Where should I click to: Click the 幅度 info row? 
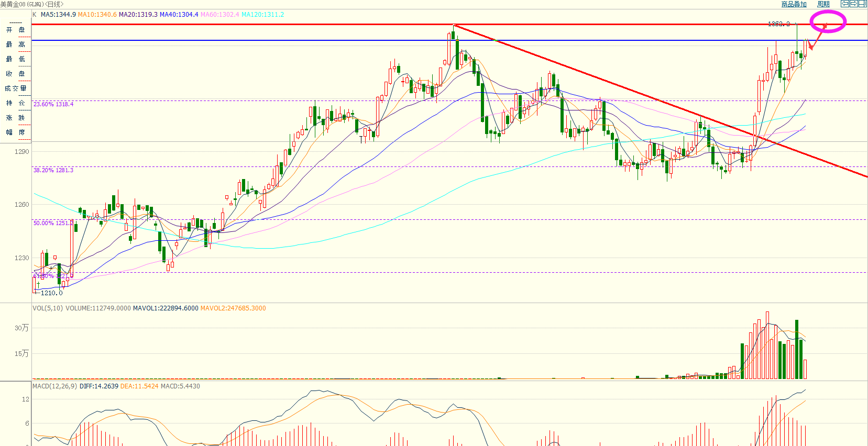[x=16, y=132]
